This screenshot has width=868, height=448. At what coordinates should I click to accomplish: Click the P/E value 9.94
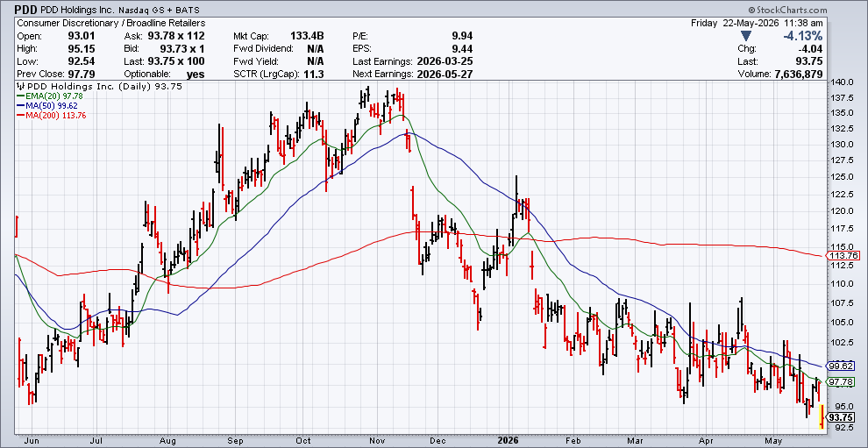[463, 35]
